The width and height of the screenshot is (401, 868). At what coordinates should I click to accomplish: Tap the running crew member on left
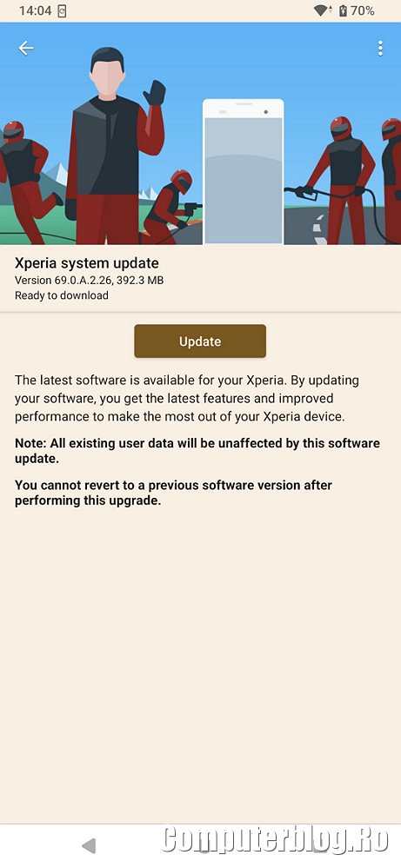(28, 182)
